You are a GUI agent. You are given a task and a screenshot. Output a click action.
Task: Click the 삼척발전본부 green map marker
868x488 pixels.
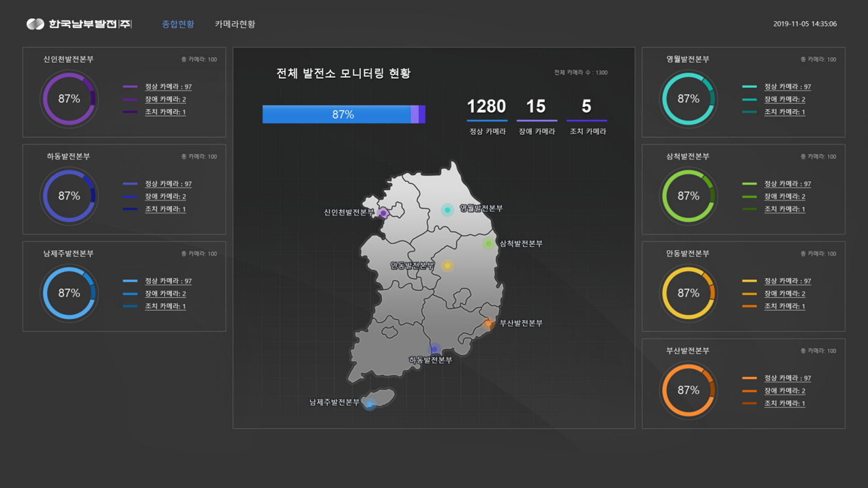tap(488, 244)
